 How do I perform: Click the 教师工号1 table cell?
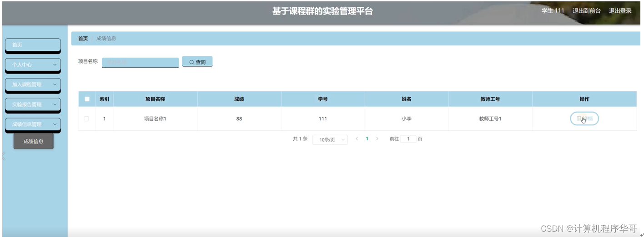click(x=490, y=119)
